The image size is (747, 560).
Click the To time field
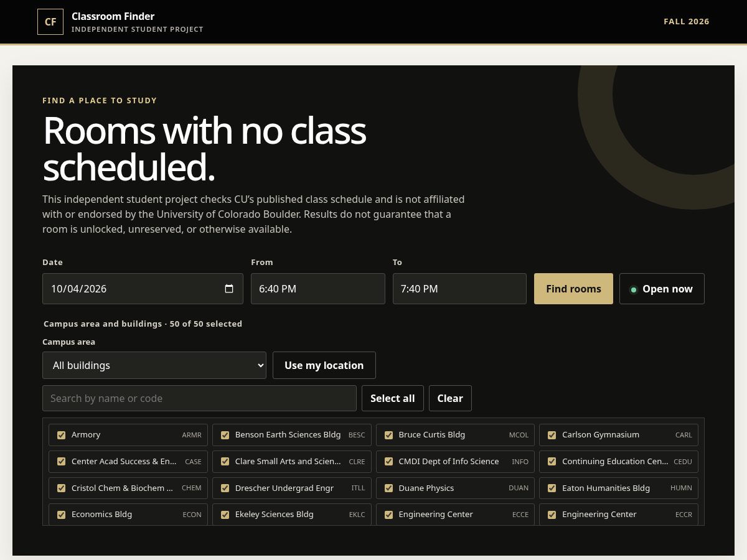click(x=459, y=289)
